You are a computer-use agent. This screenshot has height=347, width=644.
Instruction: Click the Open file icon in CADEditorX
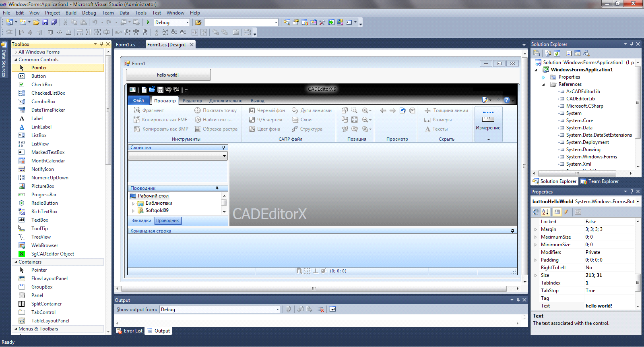tap(152, 89)
